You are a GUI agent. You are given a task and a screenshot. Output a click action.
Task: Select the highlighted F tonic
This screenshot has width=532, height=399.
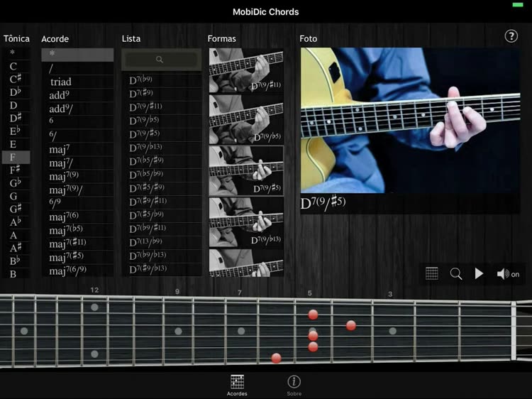click(x=16, y=157)
